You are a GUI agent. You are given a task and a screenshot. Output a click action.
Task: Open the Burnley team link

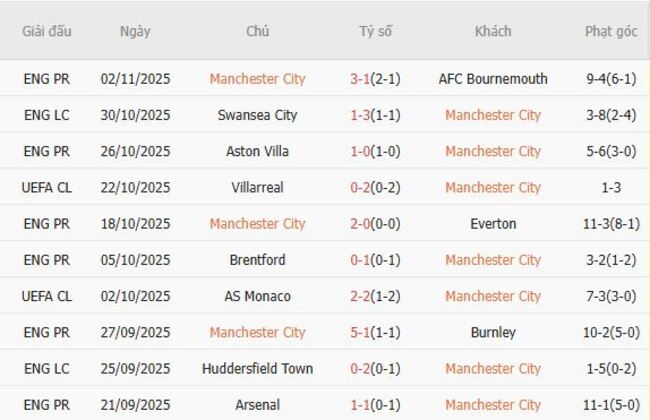[x=493, y=332]
